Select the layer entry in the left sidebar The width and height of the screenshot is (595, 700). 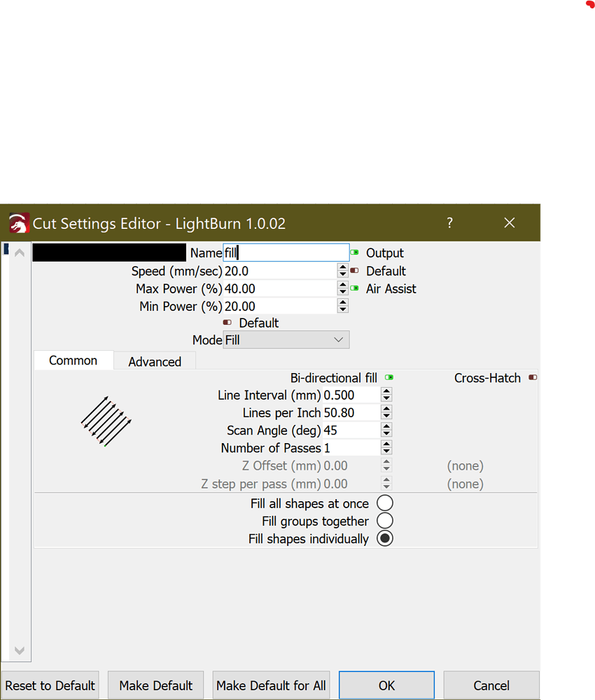(x=6, y=249)
